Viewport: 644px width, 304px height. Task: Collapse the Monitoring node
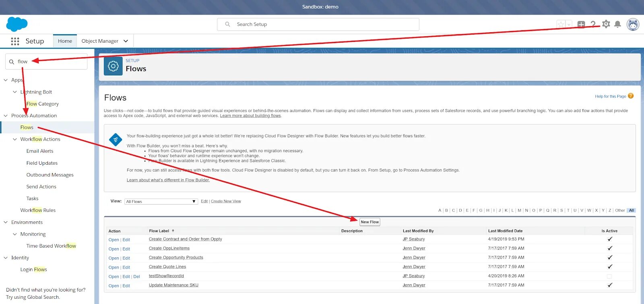(x=15, y=234)
